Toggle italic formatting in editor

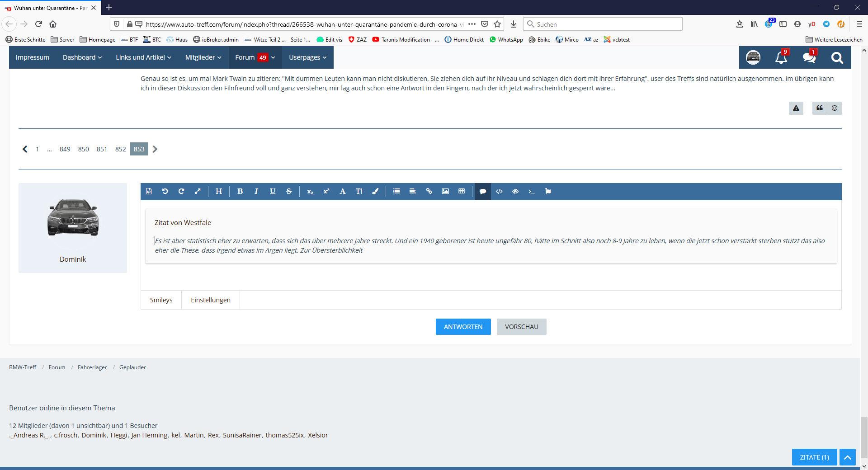pyautogui.click(x=256, y=191)
